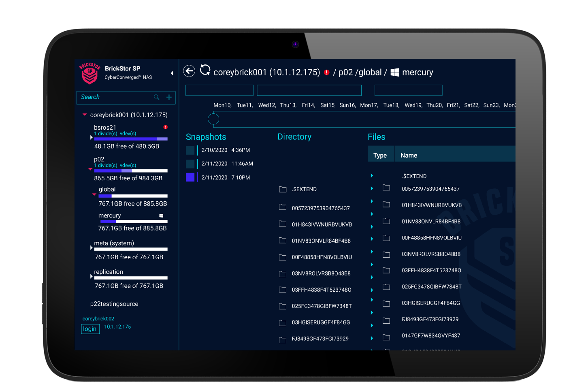Select Sat15 on the timeline
This screenshot has height=382, width=588.
pos(328,105)
